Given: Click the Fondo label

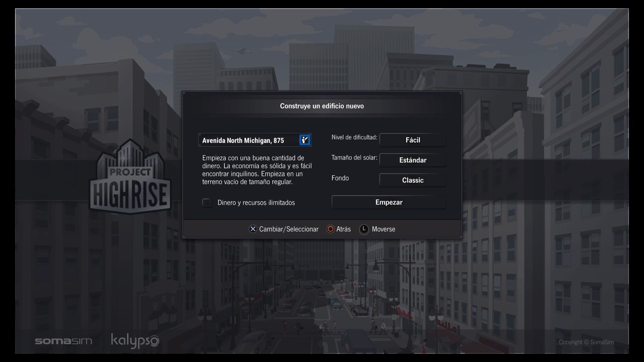Looking at the screenshot, I should pos(340,178).
